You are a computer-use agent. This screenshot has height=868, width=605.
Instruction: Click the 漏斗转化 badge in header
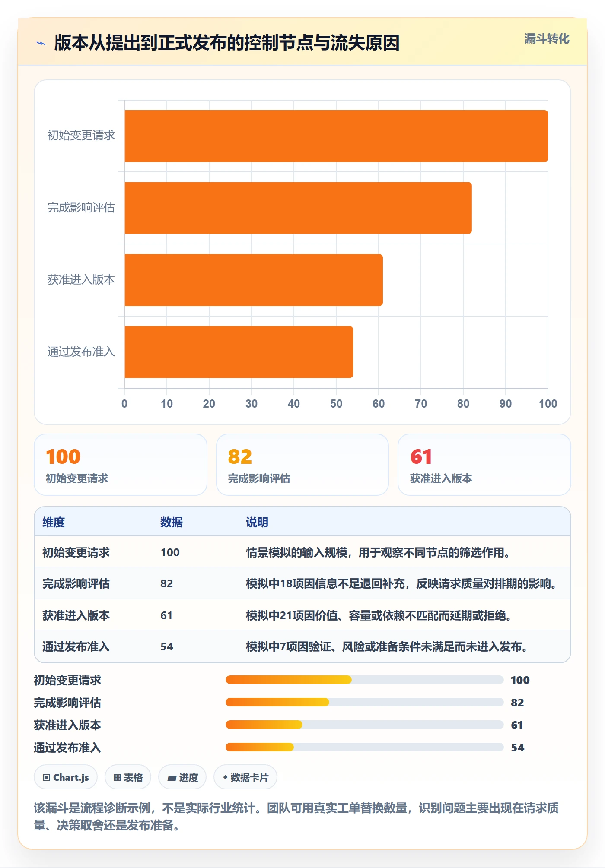tap(547, 39)
